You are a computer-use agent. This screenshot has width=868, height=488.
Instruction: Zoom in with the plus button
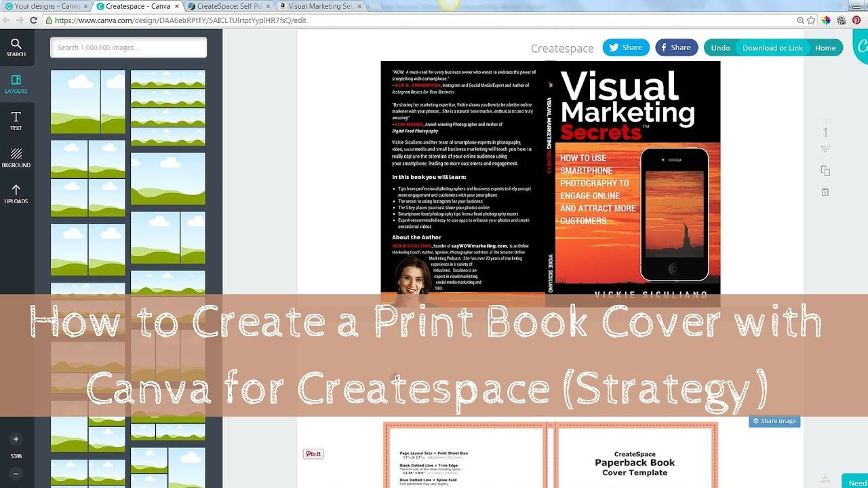tap(16, 439)
